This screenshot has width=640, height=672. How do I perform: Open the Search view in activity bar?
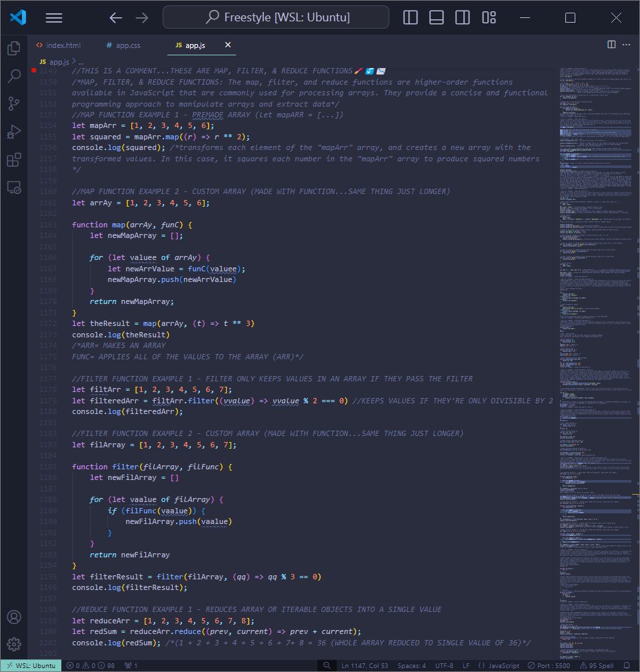14,76
